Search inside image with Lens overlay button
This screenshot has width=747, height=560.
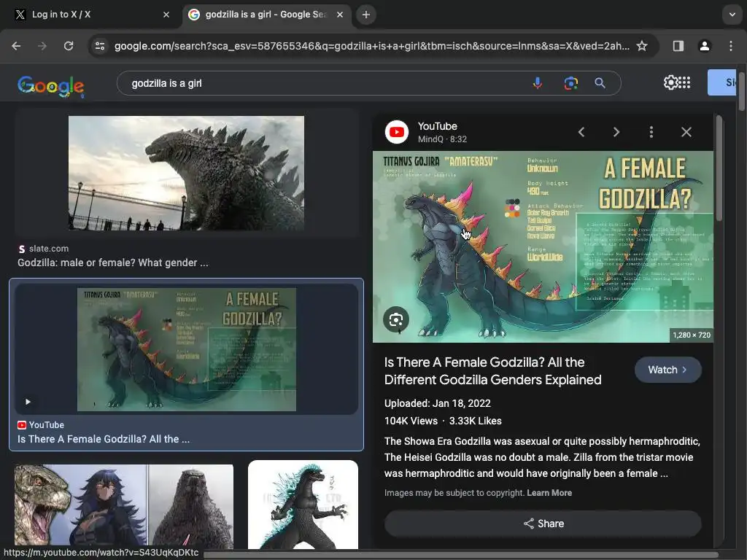pos(396,319)
